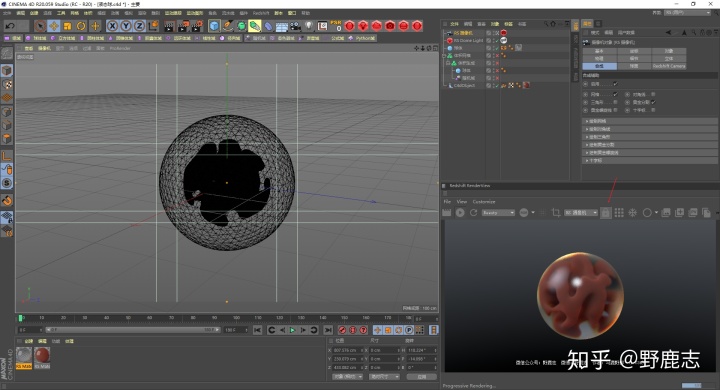
Task: Select the texture mode checkered cube icon
Action: (x=7, y=84)
